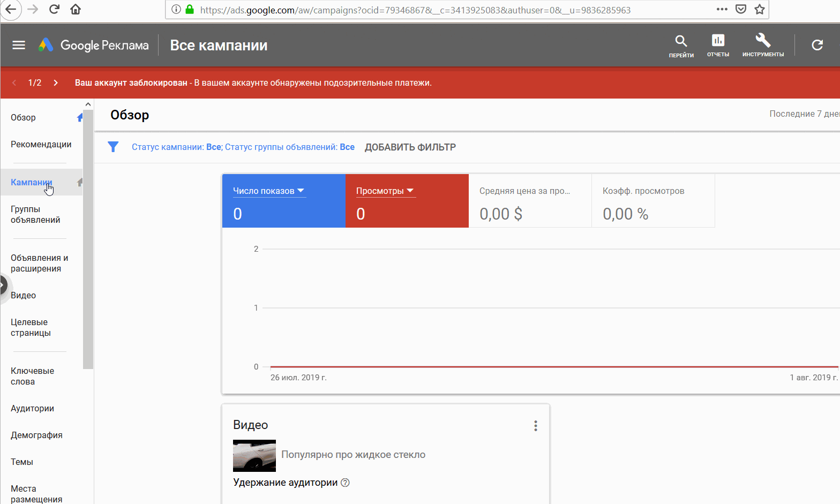
Task: View site info via the lock icon
Action: click(189, 10)
